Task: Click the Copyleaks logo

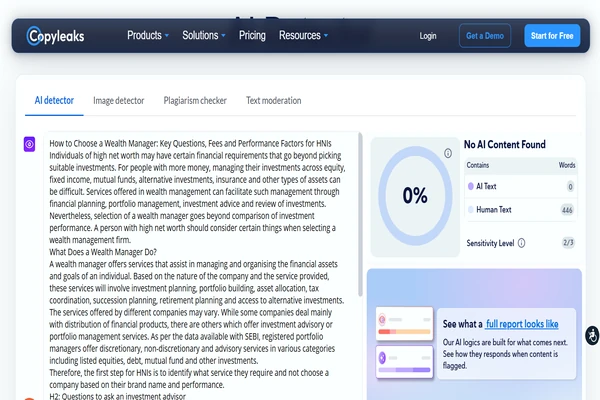Action: 55,36
